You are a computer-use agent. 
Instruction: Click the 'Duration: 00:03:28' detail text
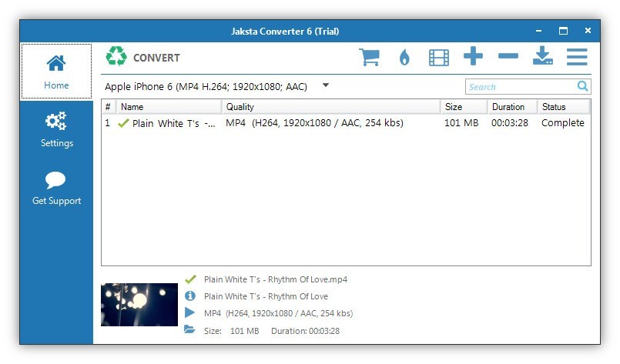(305, 331)
